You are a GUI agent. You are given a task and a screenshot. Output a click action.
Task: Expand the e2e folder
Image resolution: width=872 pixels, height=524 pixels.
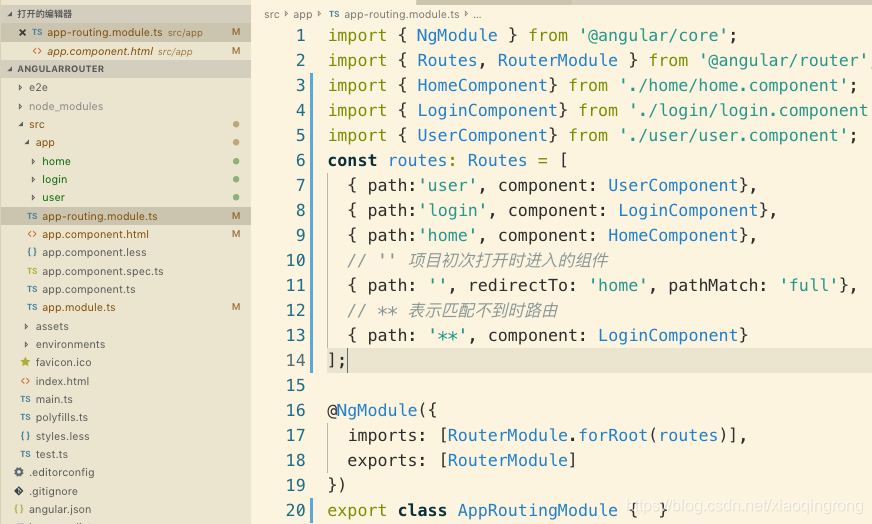pyautogui.click(x=21, y=87)
